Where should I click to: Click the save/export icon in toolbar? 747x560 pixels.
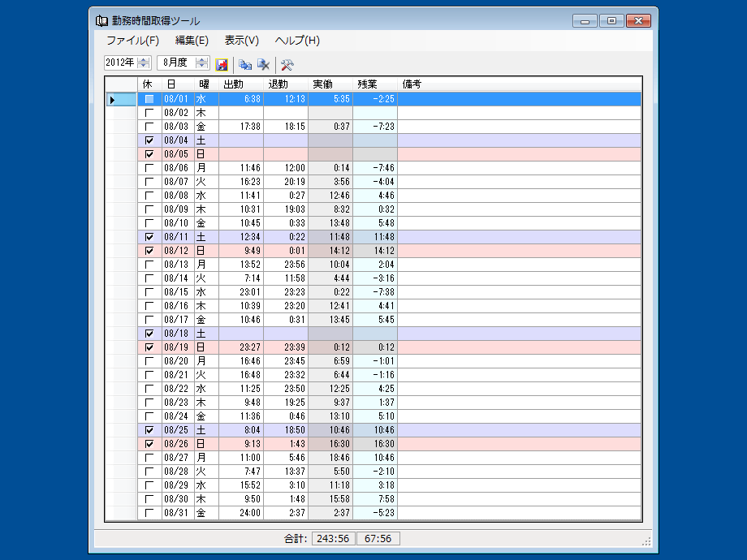pyautogui.click(x=222, y=64)
